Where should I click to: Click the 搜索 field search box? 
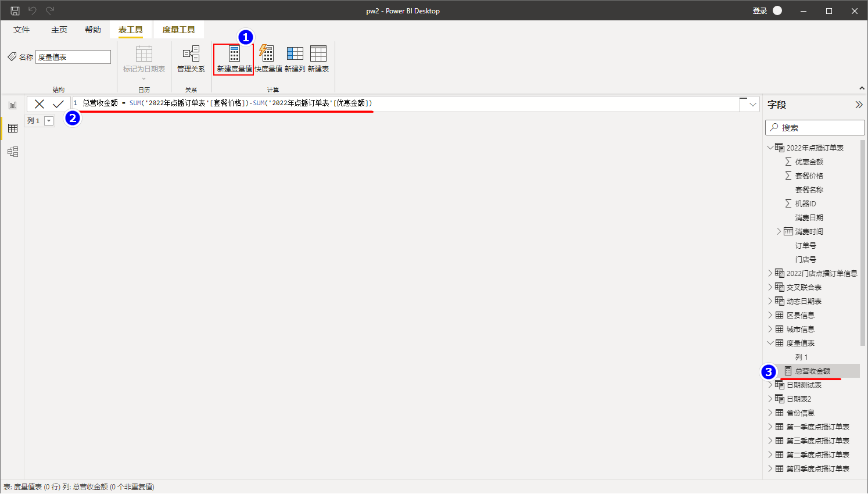tap(815, 127)
